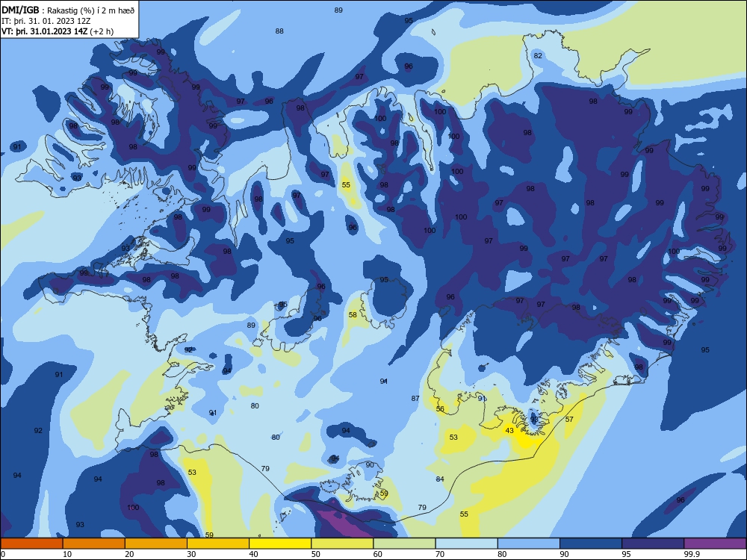This screenshot has width=747, height=560.
Task: Click the humidity value '57' on the map
Action: coord(569,419)
